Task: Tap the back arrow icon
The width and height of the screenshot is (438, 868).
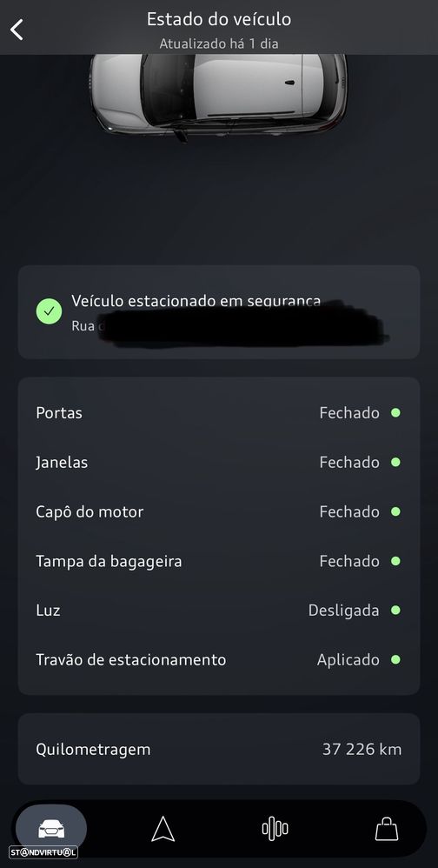Action: point(17,30)
